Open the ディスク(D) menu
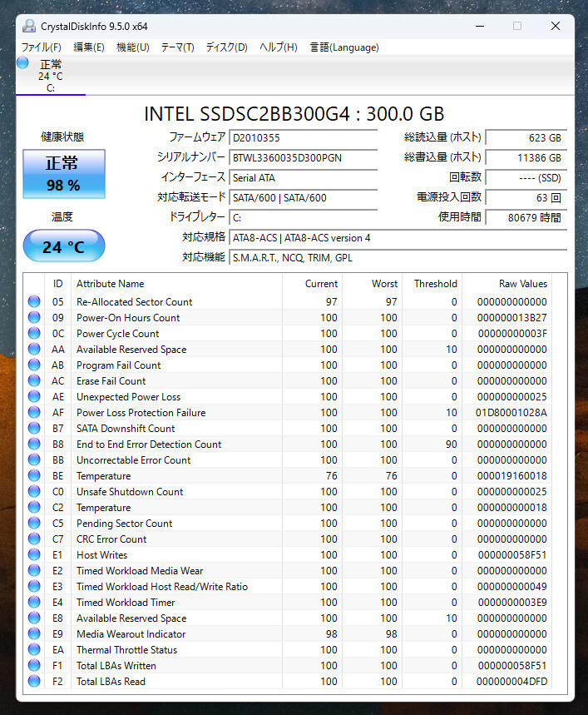This screenshot has height=715, width=588. pyautogui.click(x=226, y=47)
